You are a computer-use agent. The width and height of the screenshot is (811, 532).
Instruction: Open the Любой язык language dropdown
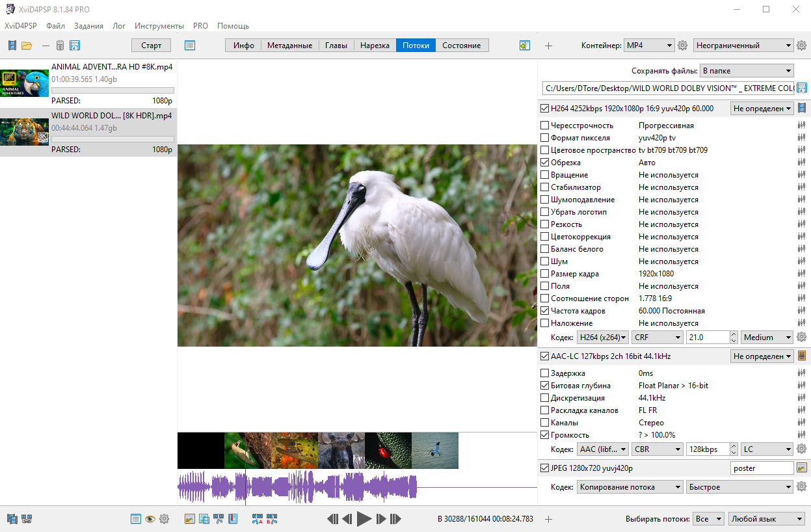click(766, 519)
